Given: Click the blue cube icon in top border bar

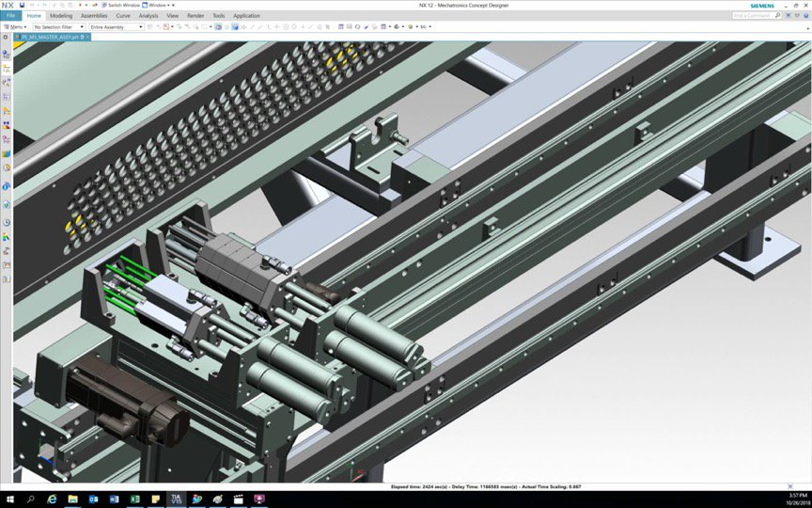Looking at the screenshot, I should 235,26.
